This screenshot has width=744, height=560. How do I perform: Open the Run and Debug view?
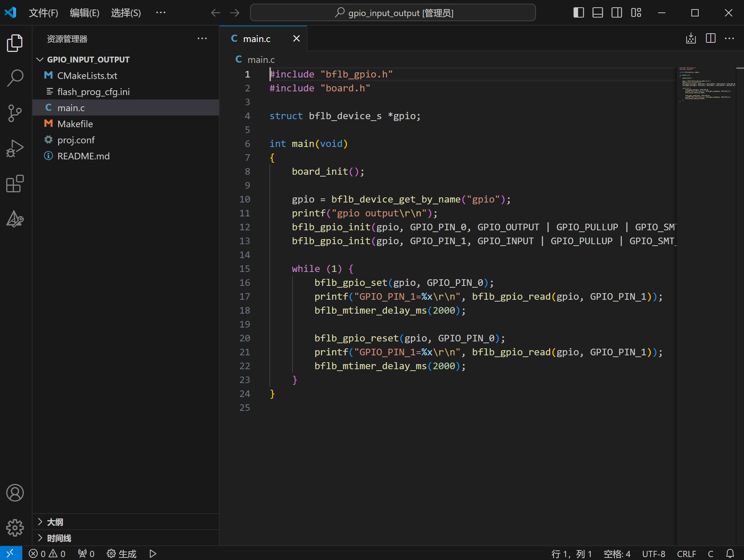pyautogui.click(x=15, y=148)
